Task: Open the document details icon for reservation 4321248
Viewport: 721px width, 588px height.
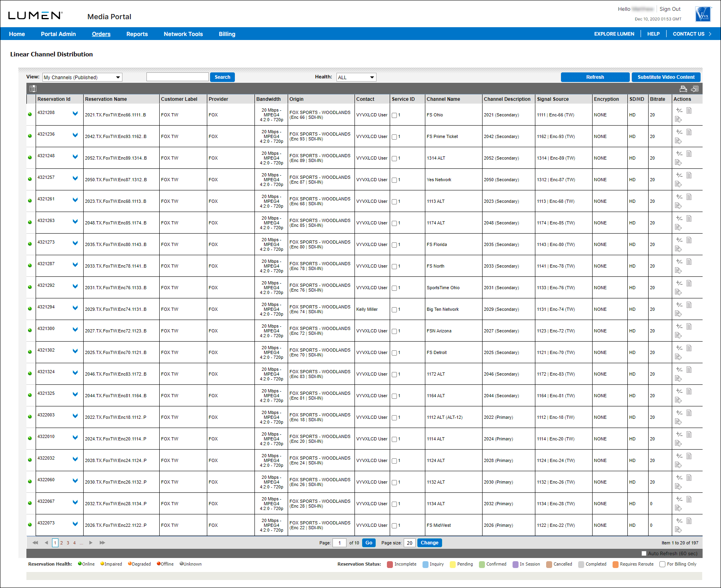Action: 689,154
